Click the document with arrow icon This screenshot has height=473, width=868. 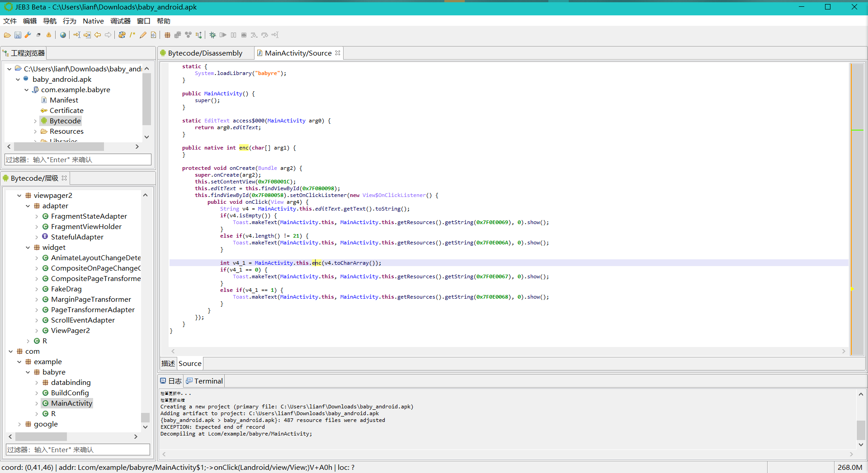pyautogui.click(x=153, y=35)
